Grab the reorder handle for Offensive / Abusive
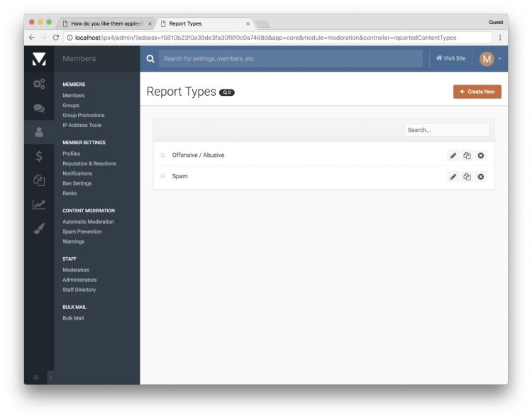Viewport: 532px width, 419px height. tap(163, 156)
